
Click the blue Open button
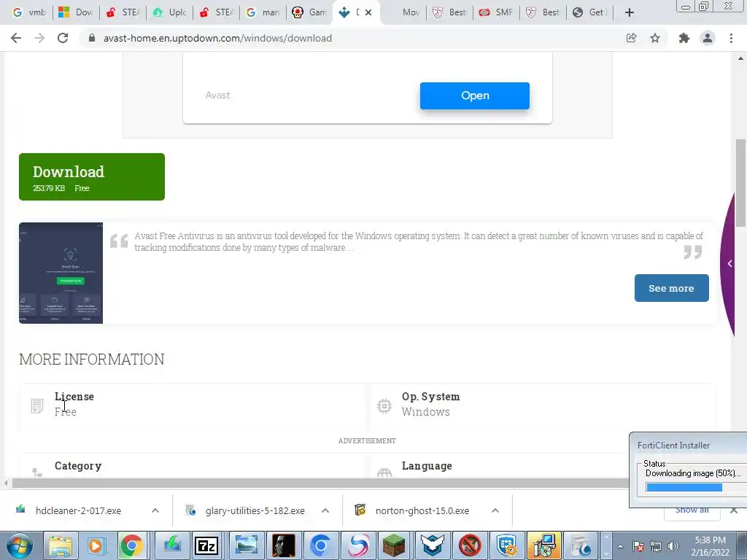tap(474, 96)
